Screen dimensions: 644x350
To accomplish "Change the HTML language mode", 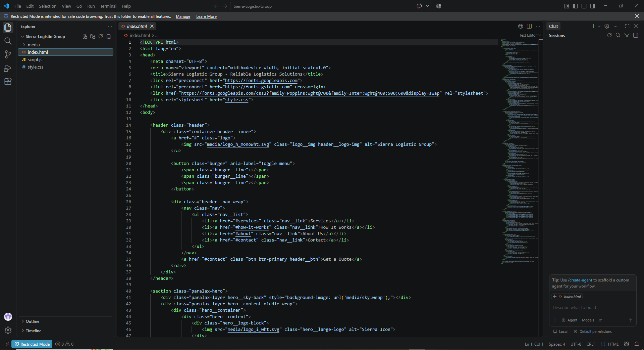I will click(613, 344).
